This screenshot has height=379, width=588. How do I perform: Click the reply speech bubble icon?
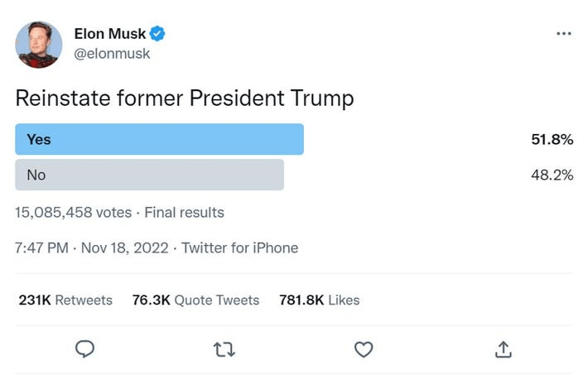click(85, 350)
